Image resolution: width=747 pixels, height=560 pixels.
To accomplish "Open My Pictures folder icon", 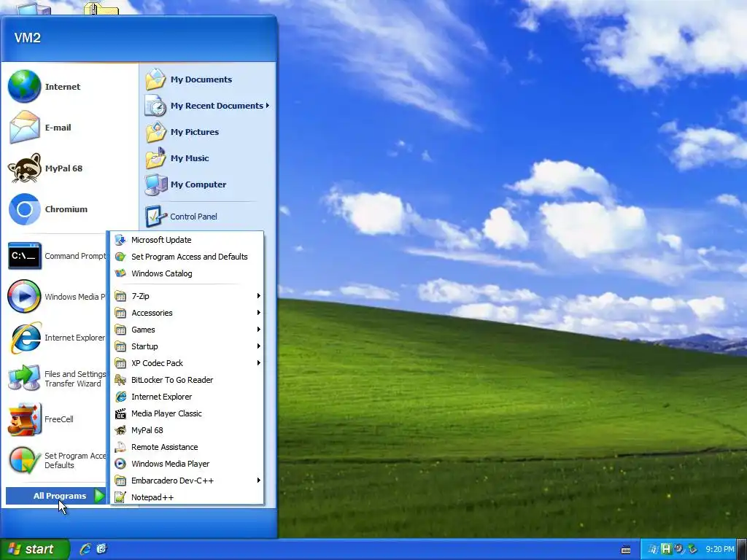I will (155, 132).
